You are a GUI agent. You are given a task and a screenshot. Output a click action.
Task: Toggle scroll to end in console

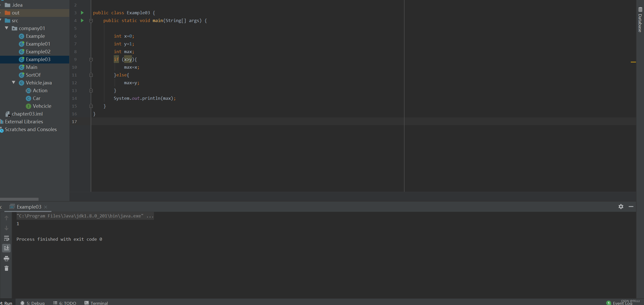[6, 248]
